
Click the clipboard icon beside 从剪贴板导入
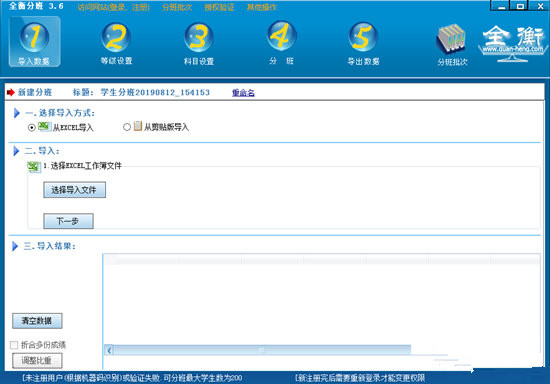click(x=138, y=126)
